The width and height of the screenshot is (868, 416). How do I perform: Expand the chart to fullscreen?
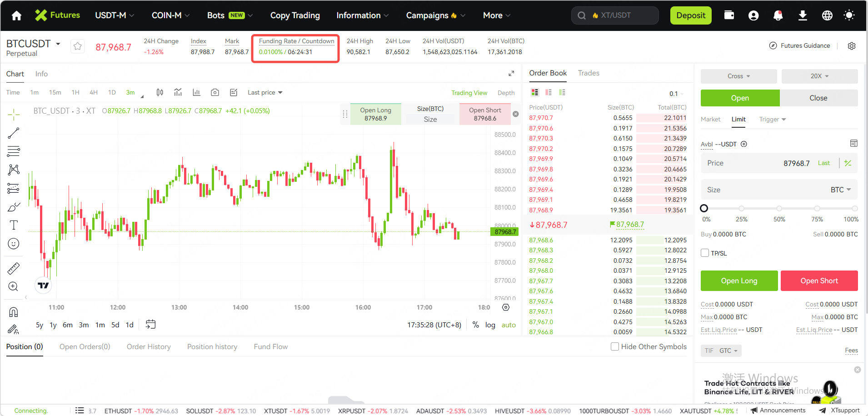click(511, 74)
